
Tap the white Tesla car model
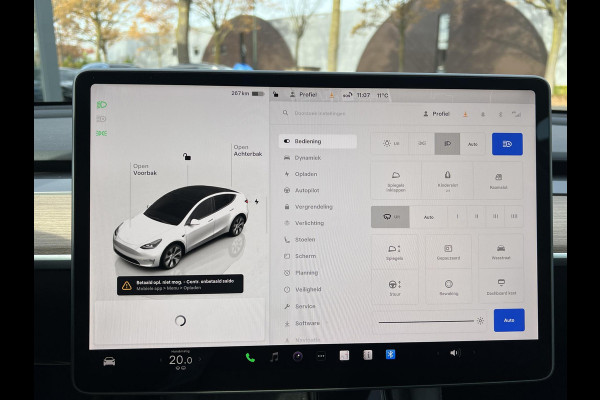181,227
